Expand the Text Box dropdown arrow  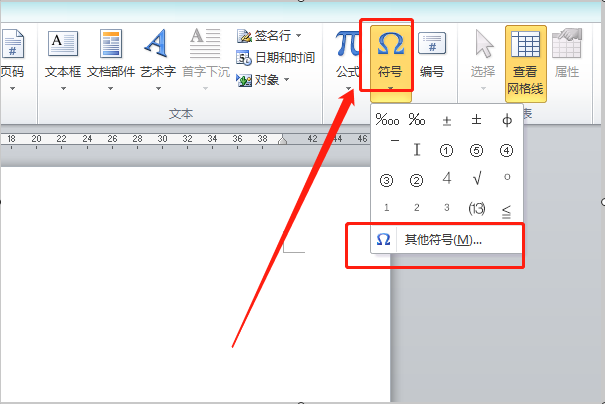(x=63, y=89)
